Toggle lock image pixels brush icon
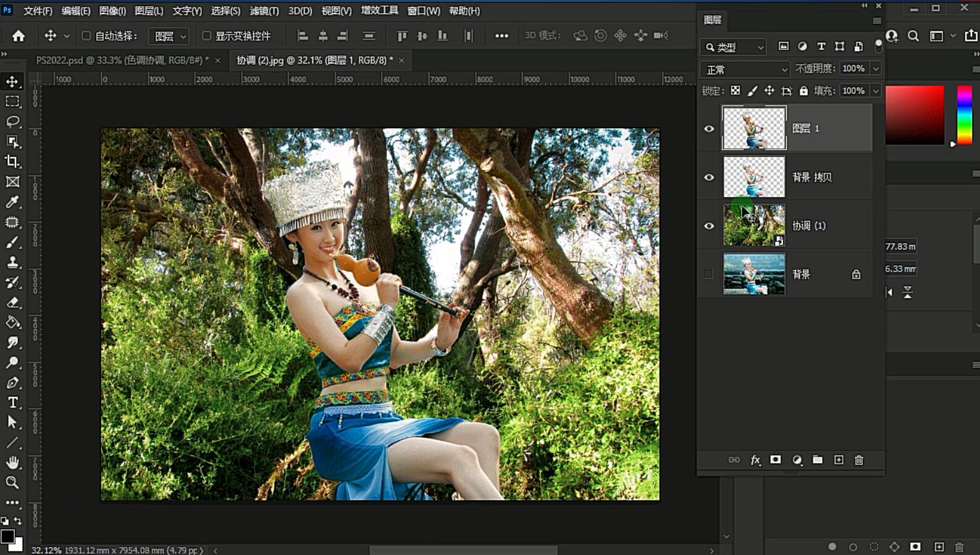980x555 pixels. click(x=752, y=91)
